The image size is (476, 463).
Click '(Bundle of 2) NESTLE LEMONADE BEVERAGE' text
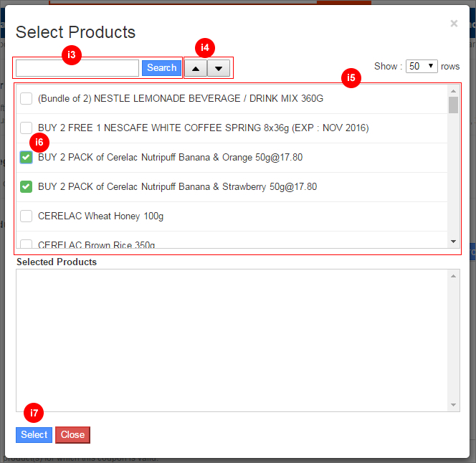139,99
